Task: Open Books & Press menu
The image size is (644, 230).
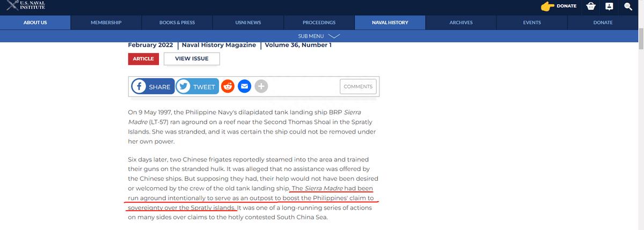Action: 177,23
